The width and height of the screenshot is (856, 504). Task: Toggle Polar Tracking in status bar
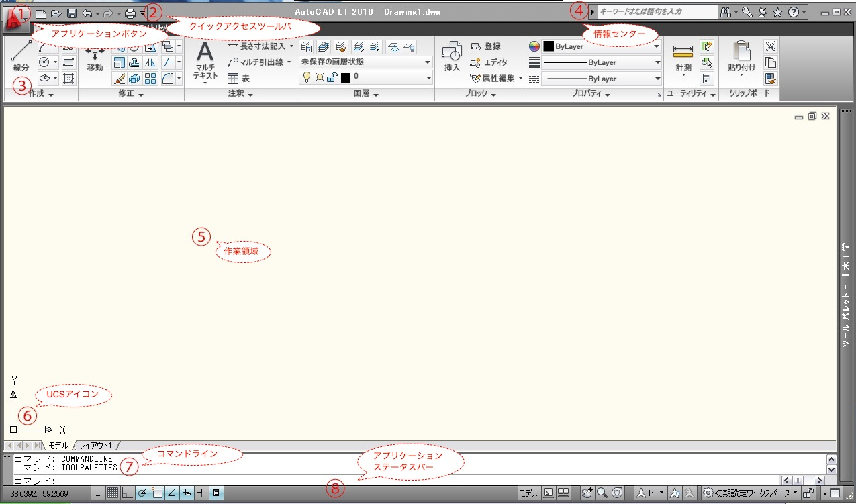click(x=142, y=493)
